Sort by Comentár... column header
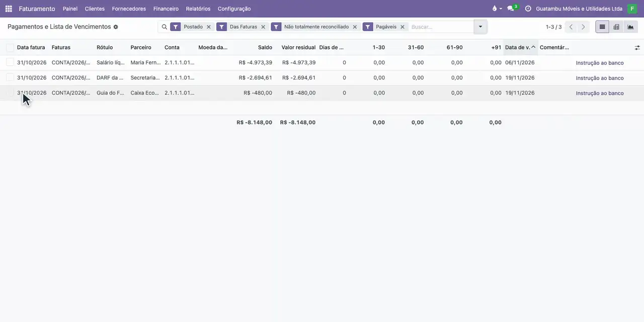Viewport: 644px width, 322px height. [554, 47]
